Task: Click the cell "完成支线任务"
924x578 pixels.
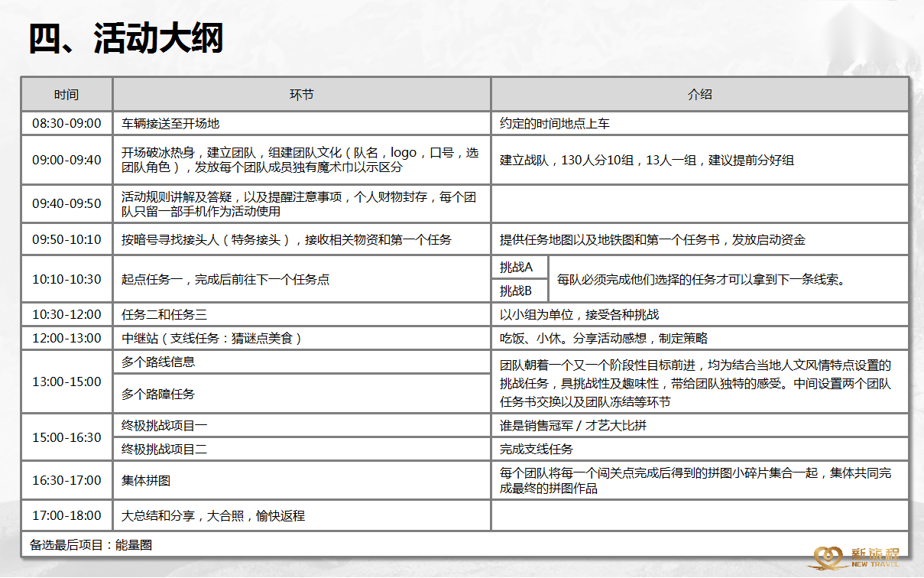Action: [x=700, y=450]
